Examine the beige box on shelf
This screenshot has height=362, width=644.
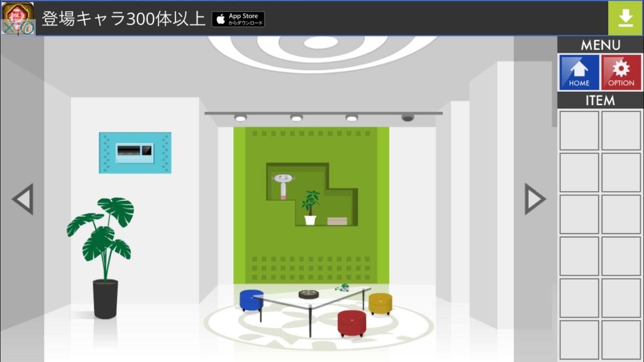pyautogui.click(x=337, y=221)
